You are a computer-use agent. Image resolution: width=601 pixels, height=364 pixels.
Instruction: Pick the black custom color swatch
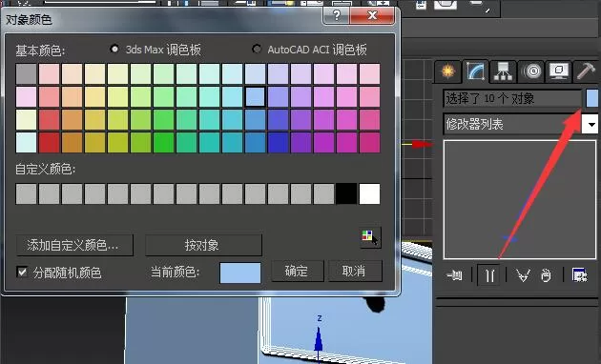coord(346,193)
